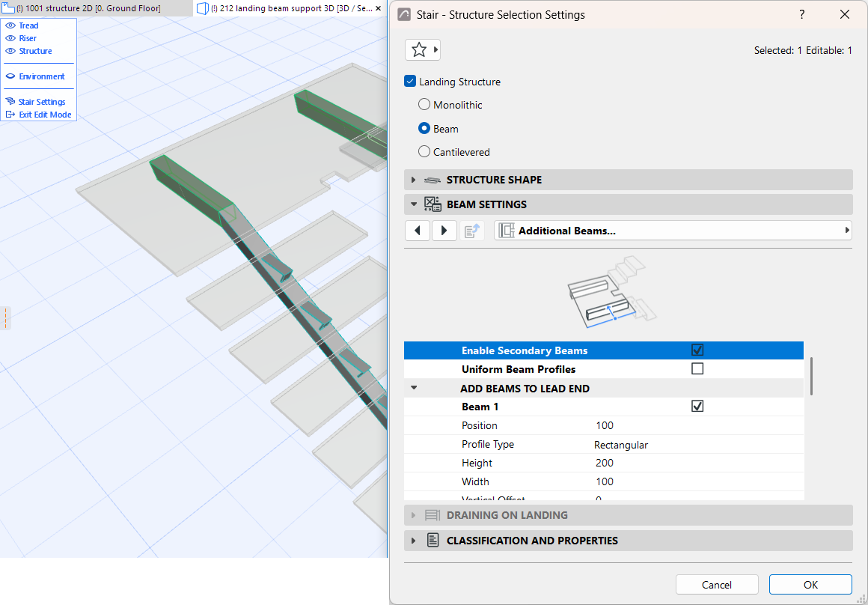Toggle Environment visibility icon
This screenshot has height=605, width=868.
point(10,76)
